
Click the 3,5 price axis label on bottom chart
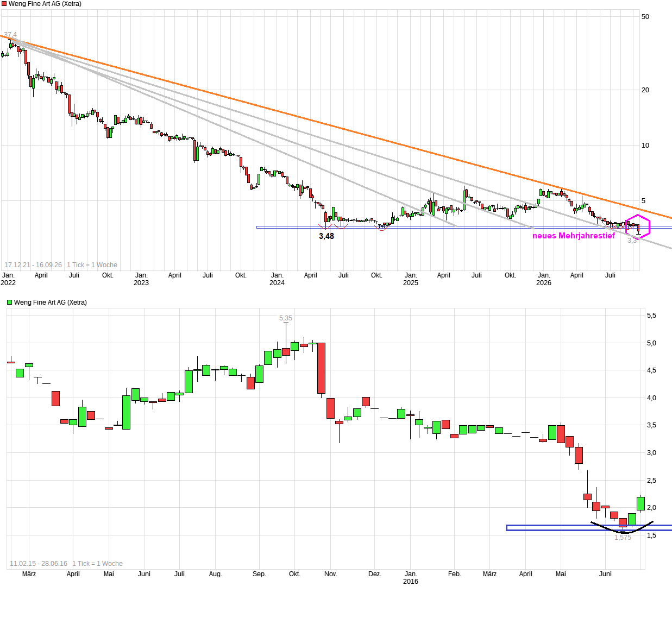651,425
